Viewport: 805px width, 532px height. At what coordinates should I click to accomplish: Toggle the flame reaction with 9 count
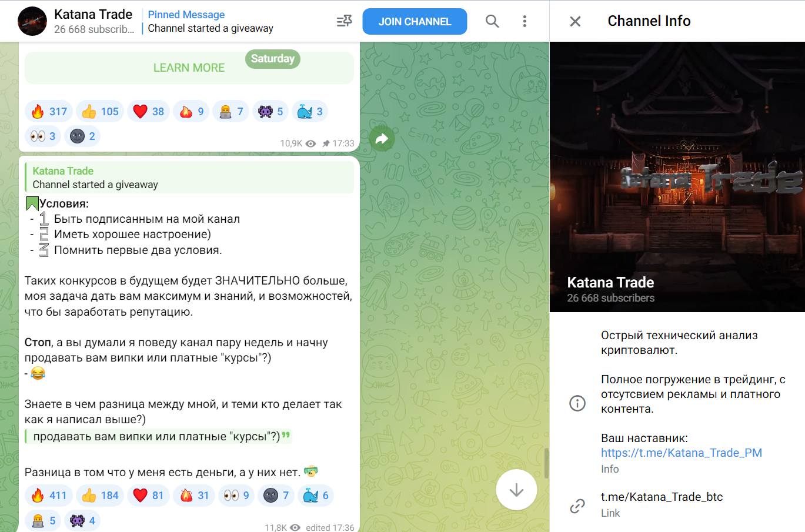click(191, 111)
